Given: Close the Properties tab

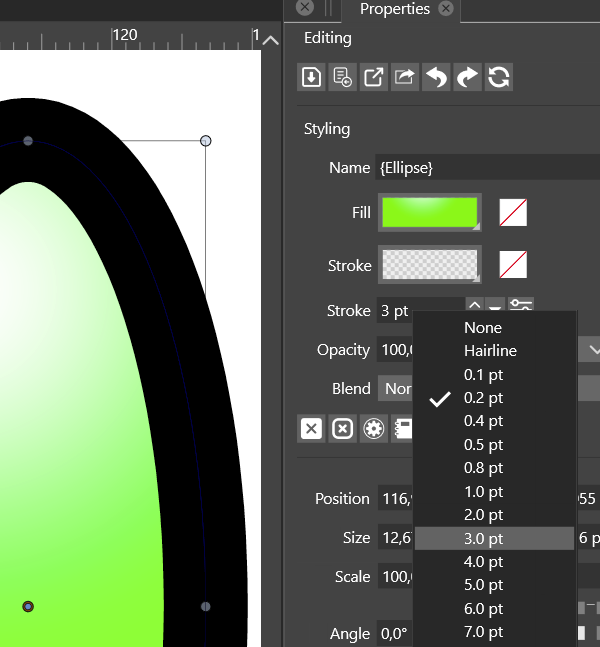Looking at the screenshot, I should click(446, 9).
